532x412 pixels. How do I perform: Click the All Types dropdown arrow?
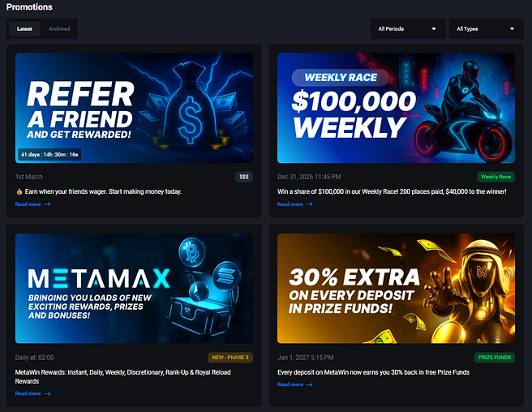[512, 29]
